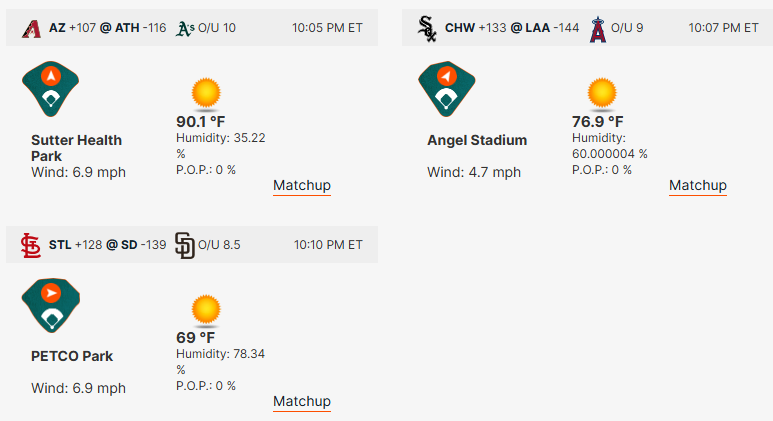Click the Sutter Health Park venue name
The width and height of the screenshot is (773, 421).
click(76, 148)
